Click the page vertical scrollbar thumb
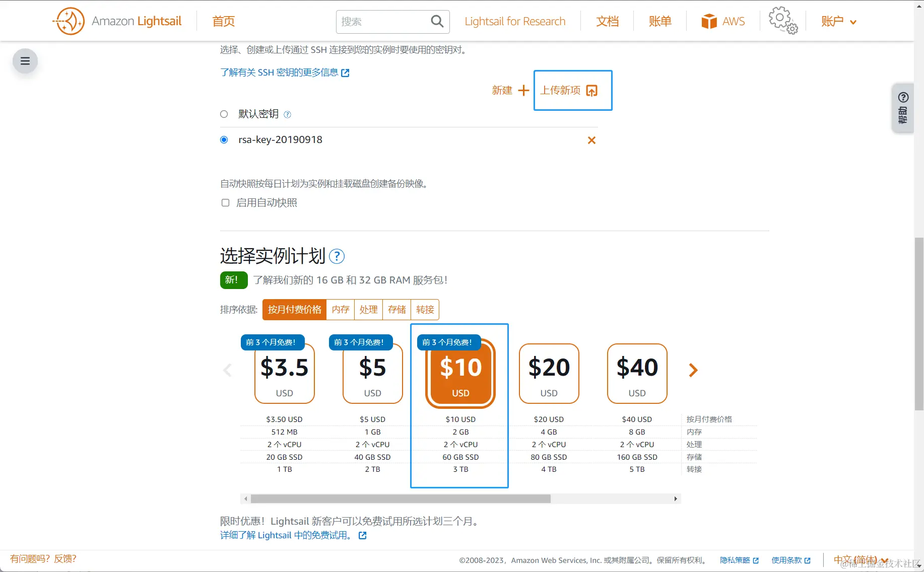 click(x=919, y=324)
